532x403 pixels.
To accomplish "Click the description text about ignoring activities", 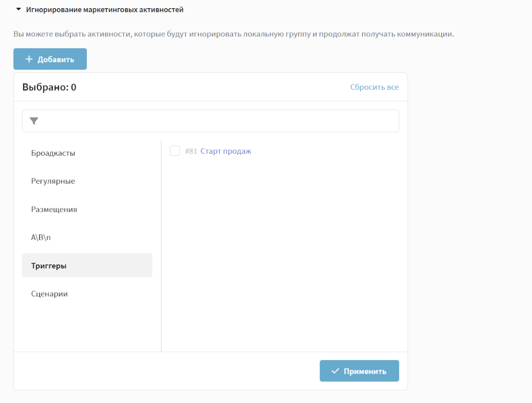I will pyautogui.click(x=233, y=34).
